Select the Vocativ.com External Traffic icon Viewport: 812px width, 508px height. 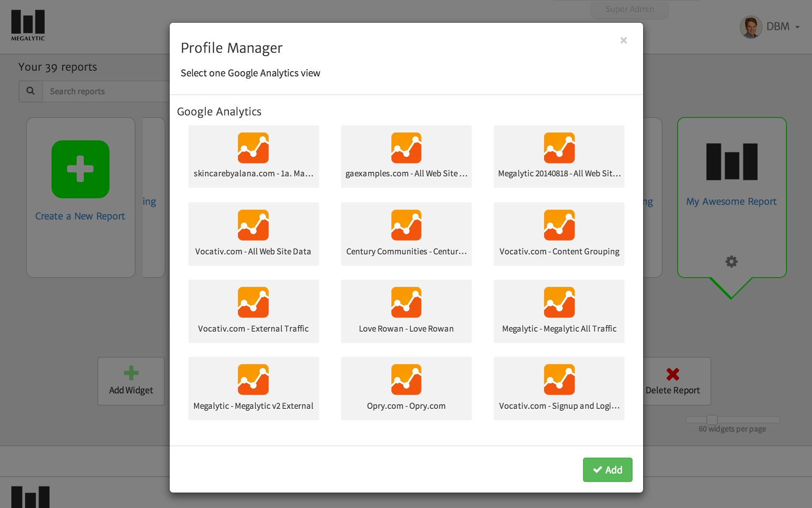(253, 302)
